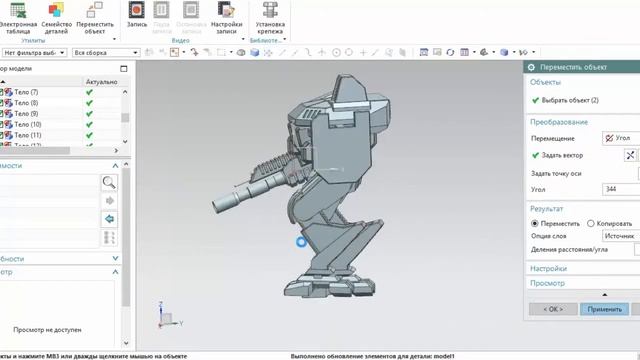Select Тело (8) in the navigator
The width and height of the screenshot is (640, 360).
[26, 103]
